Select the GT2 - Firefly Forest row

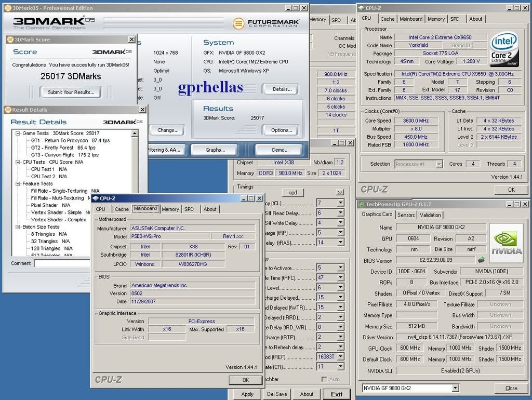(63, 148)
